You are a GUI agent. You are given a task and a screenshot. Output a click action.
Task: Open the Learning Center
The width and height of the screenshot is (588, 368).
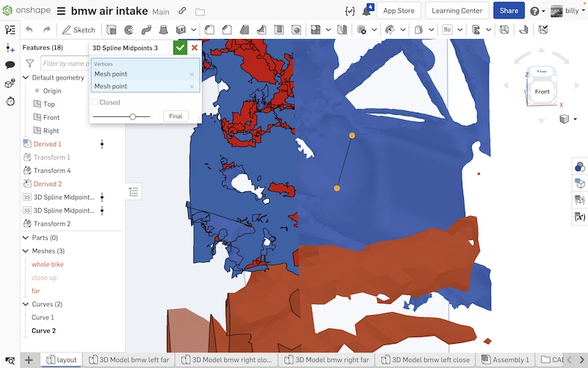pyautogui.click(x=456, y=10)
